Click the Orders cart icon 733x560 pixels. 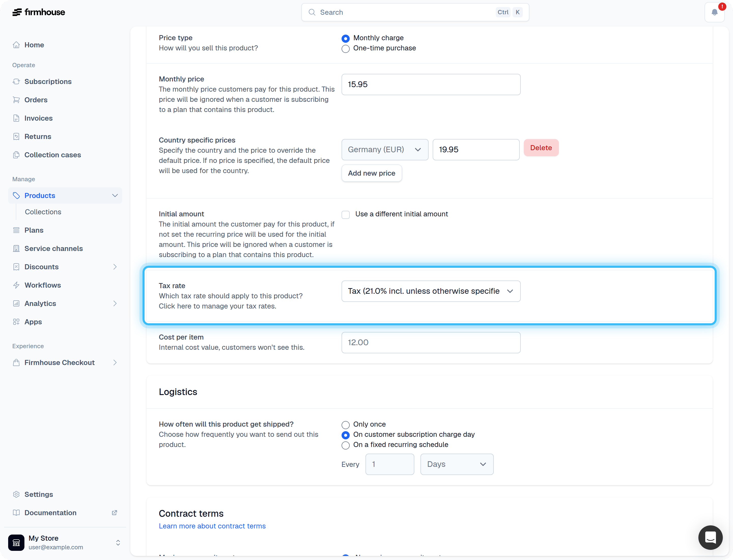pyautogui.click(x=16, y=100)
